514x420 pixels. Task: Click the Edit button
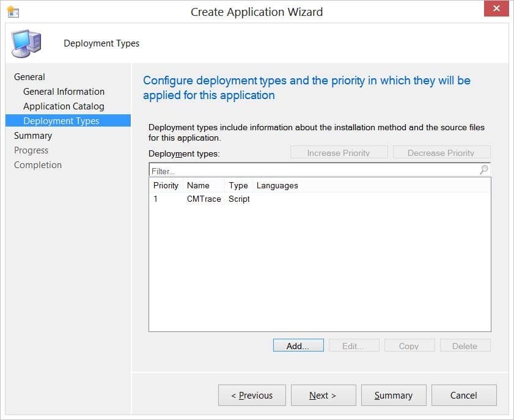(x=354, y=345)
